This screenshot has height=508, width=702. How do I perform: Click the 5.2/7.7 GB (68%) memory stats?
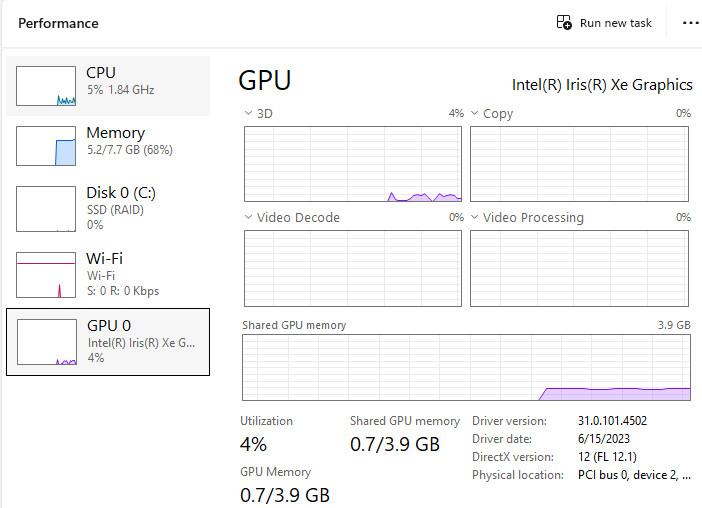click(130, 150)
